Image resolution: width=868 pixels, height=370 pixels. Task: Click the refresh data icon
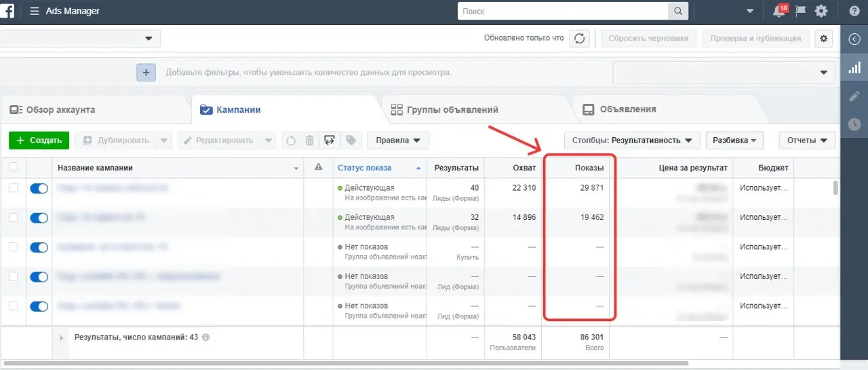tap(579, 39)
